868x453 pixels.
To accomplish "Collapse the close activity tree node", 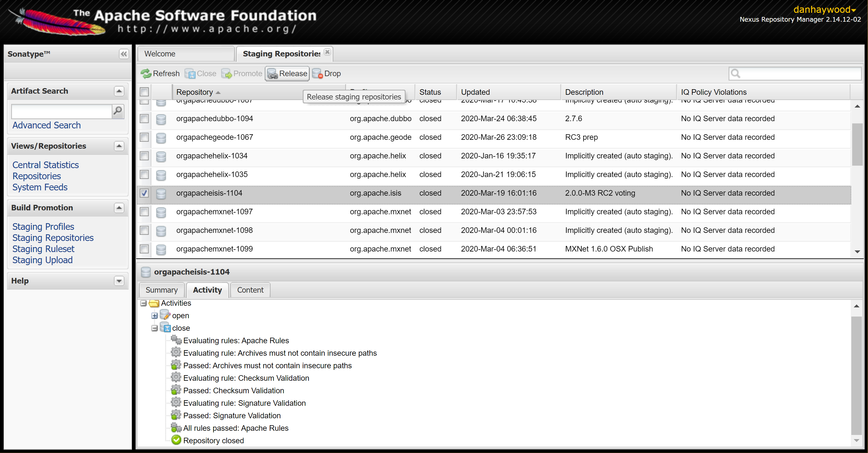I will point(154,328).
